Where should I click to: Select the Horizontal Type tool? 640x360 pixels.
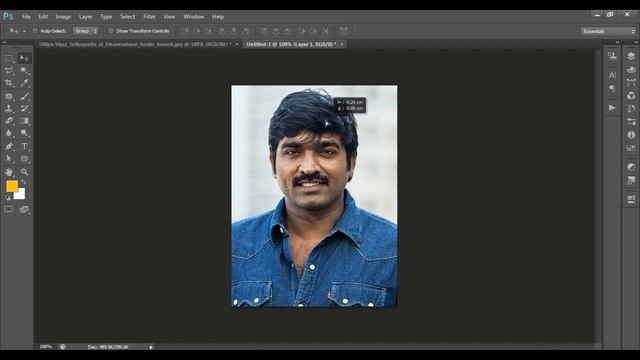[x=24, y=147]
